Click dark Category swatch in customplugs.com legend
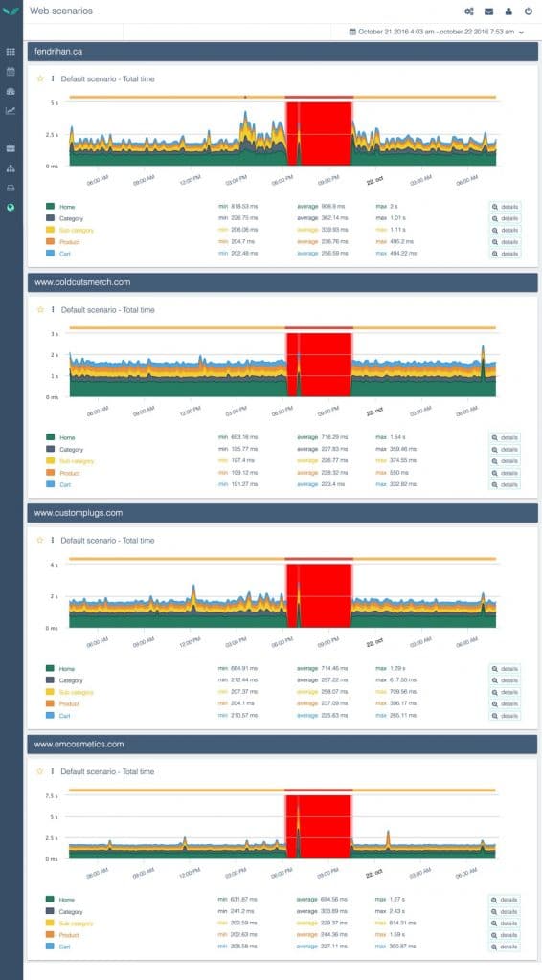This screenshot has width=542, height=980. (x=50, y=680)
